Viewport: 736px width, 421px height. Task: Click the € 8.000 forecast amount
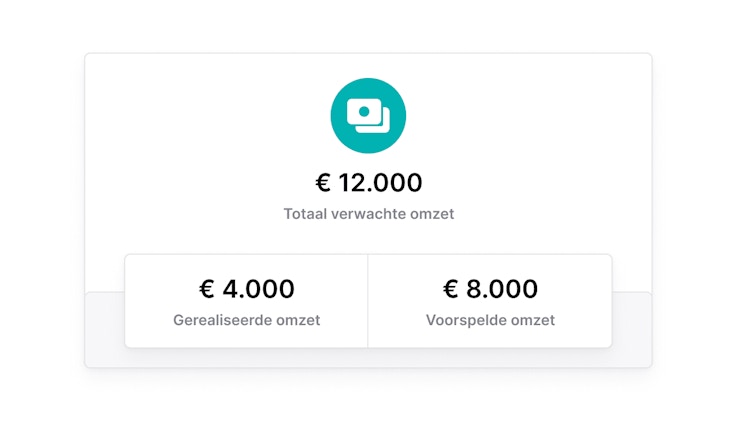490,289
